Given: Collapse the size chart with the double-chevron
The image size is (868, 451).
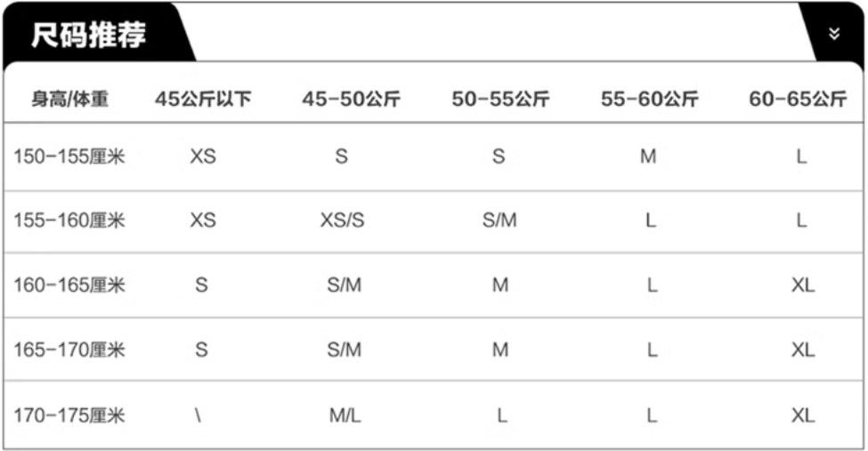Looking at the screenshot, I should (x=833, y=35).
